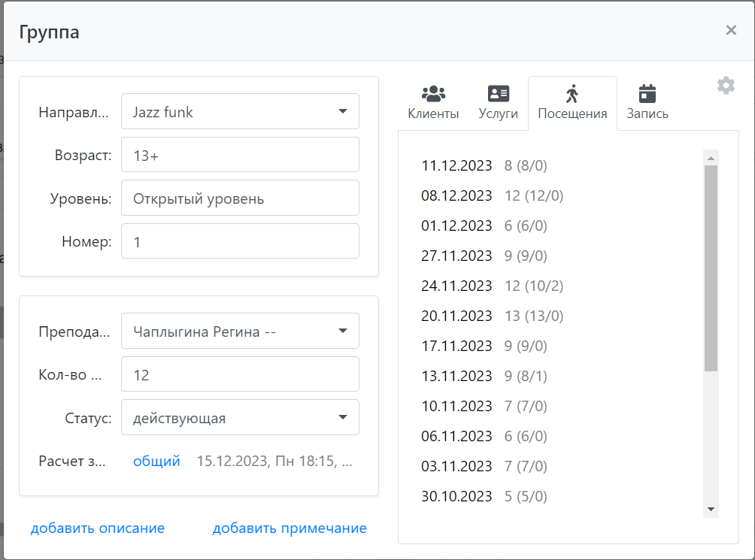The image size is (755, 560).
Task: Open the Клиенты tab via people icon
Action: 432,94
